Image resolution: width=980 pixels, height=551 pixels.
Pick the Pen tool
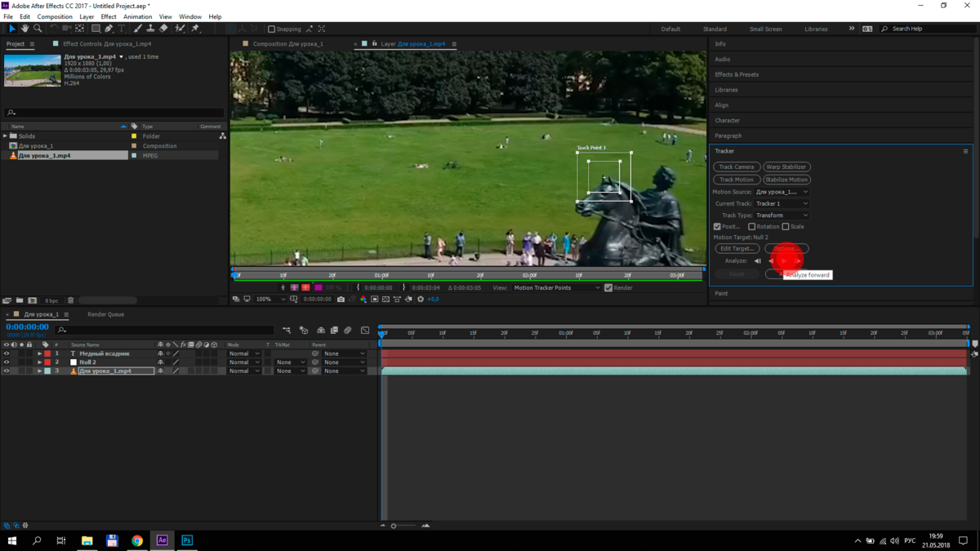click(109, 29)
